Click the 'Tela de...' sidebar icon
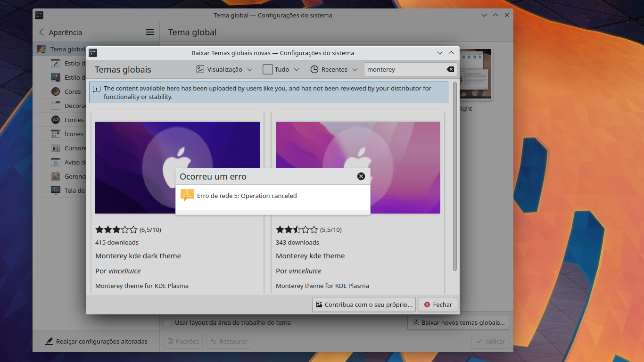Viewport: 644px width, 362px height. click(56, 190)
